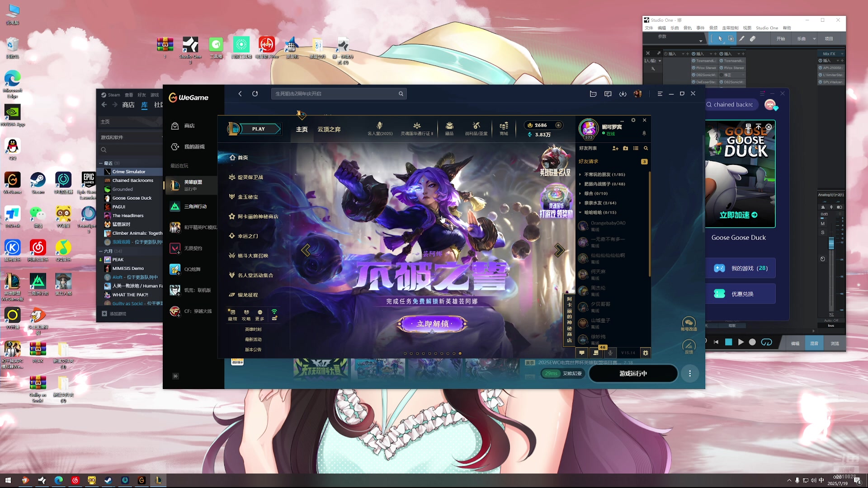The image size is (868, 488).
Task: Open the three-dot menu beside 游戏运行中
Action: (690, 373)
